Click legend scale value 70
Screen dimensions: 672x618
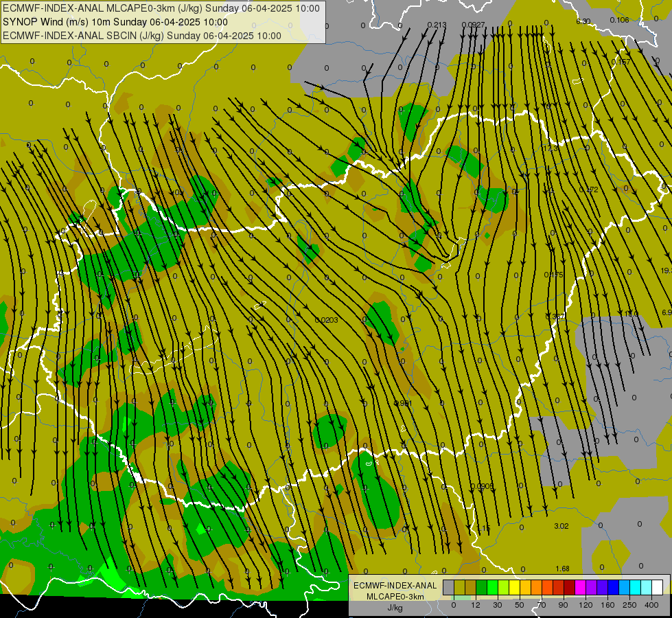[542, 605]
